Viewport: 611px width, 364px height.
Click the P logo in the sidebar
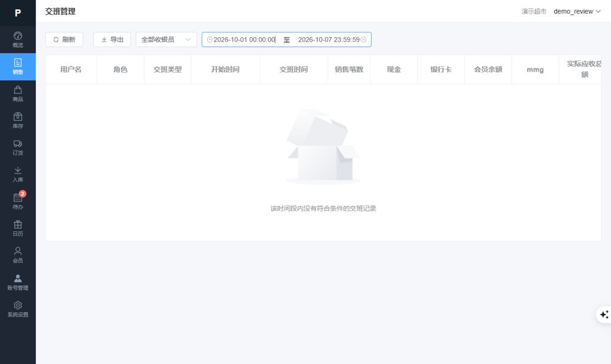18,13
